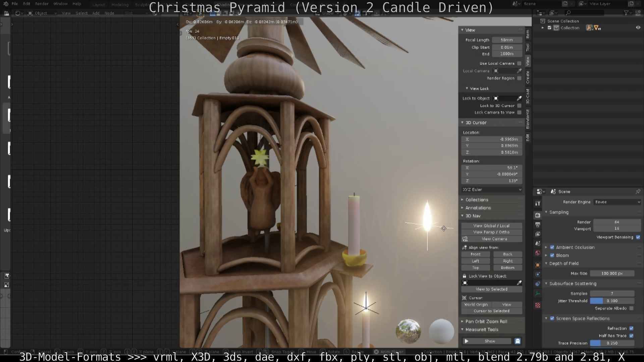Screen dimensions: 644x362
Task: Click the white material preview sphere
Action: click(441, 331)
